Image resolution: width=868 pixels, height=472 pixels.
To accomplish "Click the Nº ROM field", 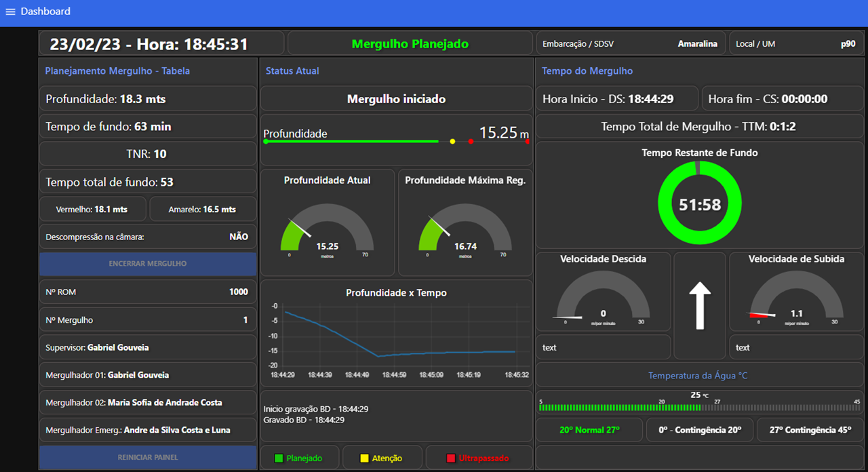I will click(x=148, y=292).
